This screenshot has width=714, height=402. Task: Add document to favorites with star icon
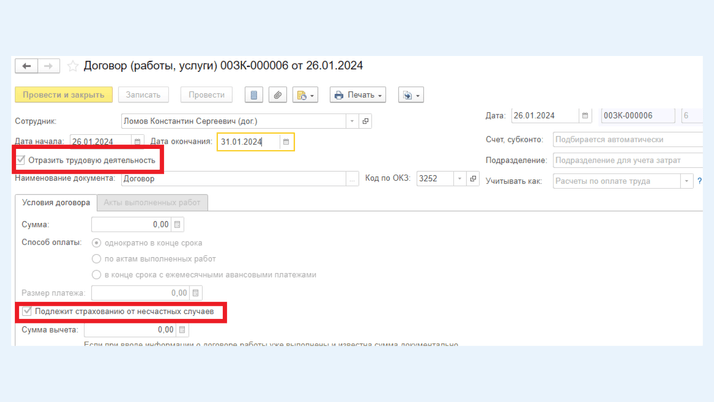click(x=72, y=66)
